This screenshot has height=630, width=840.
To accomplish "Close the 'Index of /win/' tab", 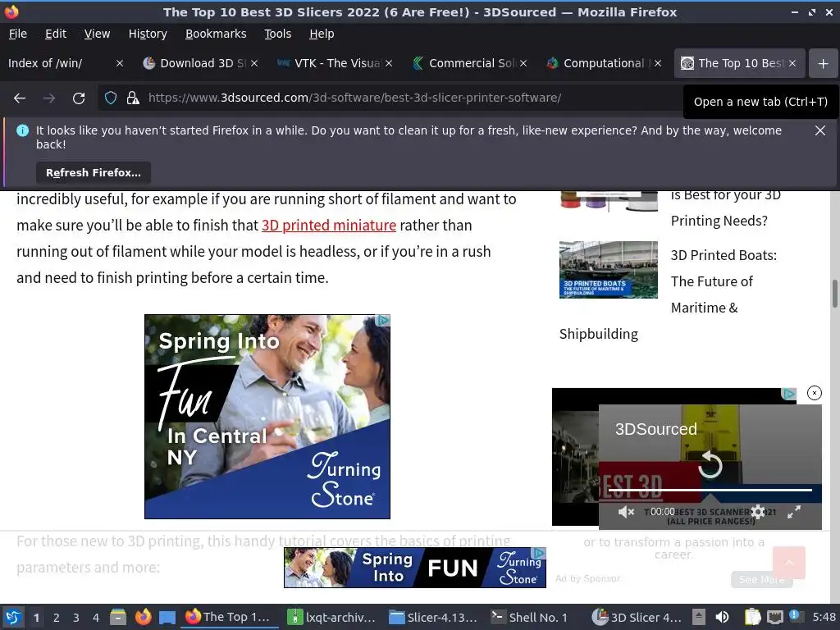I will point(120,63).
